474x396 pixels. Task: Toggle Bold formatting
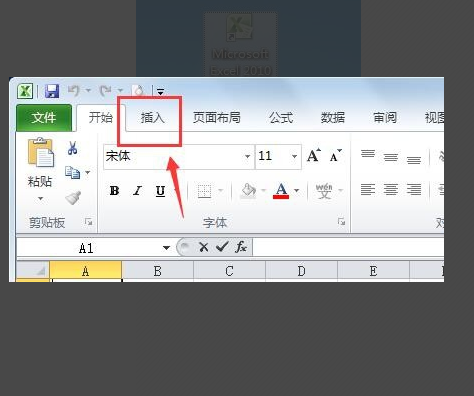pyautogui.click(x=114, y=191)
